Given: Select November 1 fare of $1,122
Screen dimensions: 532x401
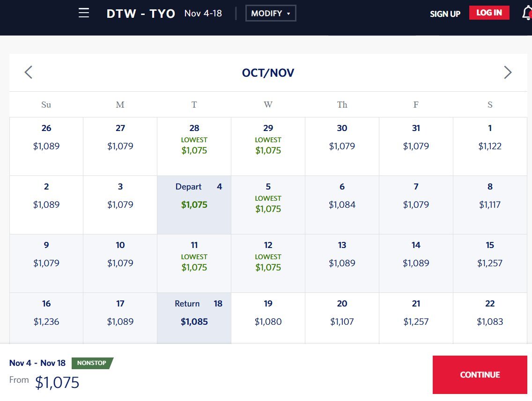Looking at the screenshot, I should tap(490, 146).
